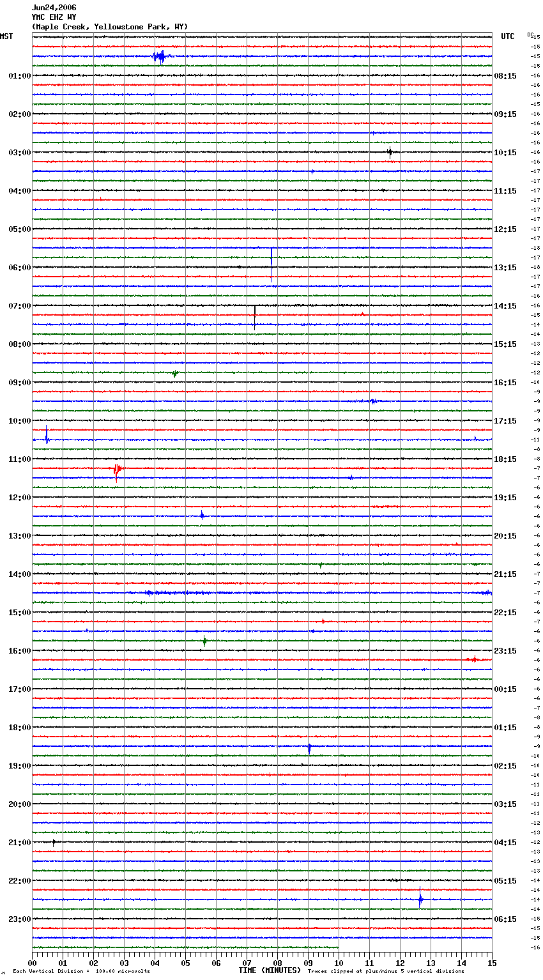
Task: Click the green spike before 16:00 near minute 6
Action: tap(204, 641)
